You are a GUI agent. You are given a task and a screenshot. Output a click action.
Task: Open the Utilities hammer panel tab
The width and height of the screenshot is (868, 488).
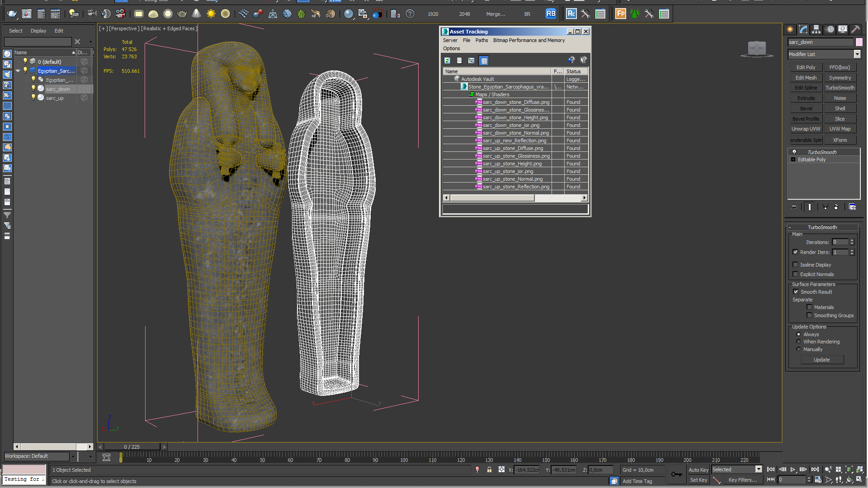click(855, 29)
